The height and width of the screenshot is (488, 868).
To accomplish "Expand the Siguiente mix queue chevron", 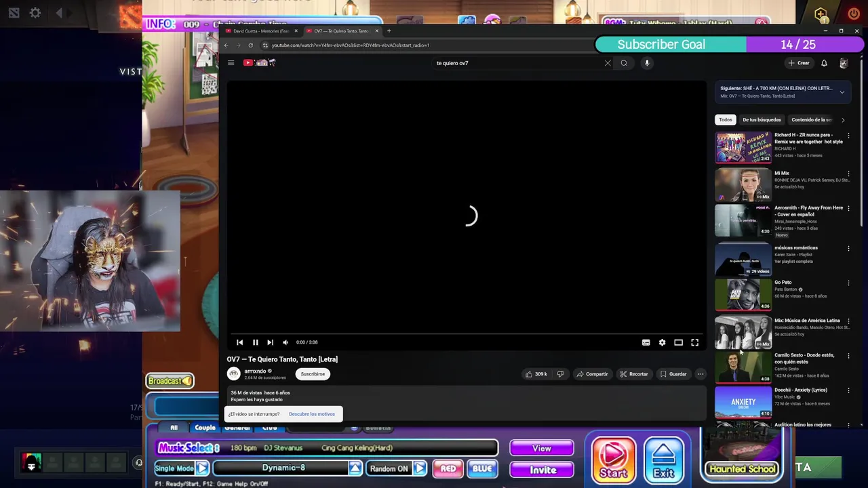I will coord(842,92).
